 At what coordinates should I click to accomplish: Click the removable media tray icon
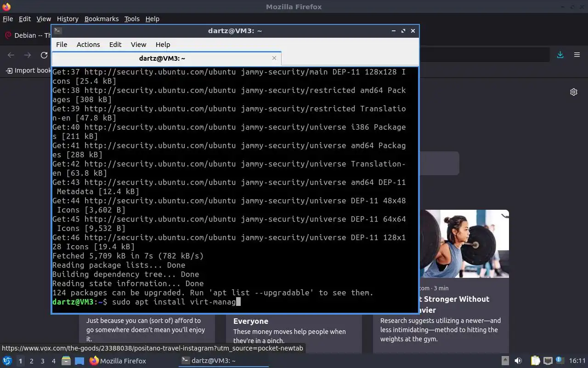tap(505, 361)
